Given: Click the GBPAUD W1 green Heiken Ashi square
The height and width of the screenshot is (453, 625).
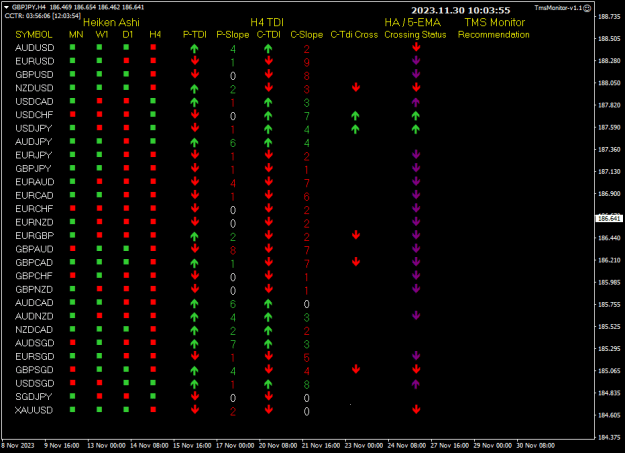Looking at the screenshot, I should (x=99, y=248).
